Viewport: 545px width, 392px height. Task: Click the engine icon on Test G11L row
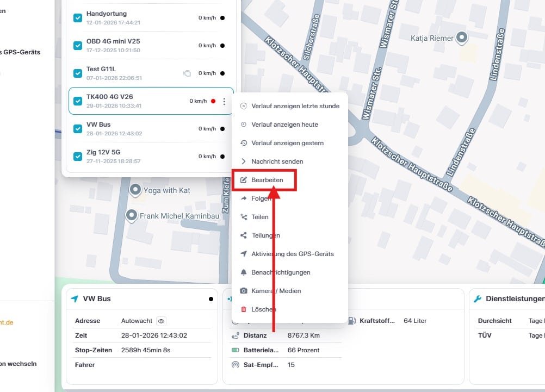tap(187, 73)
